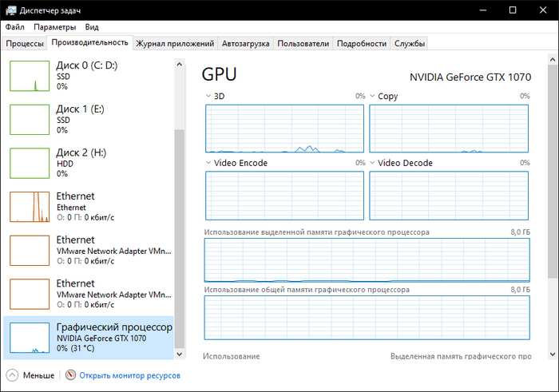Switch to the Службы tab

coord(409,43)
